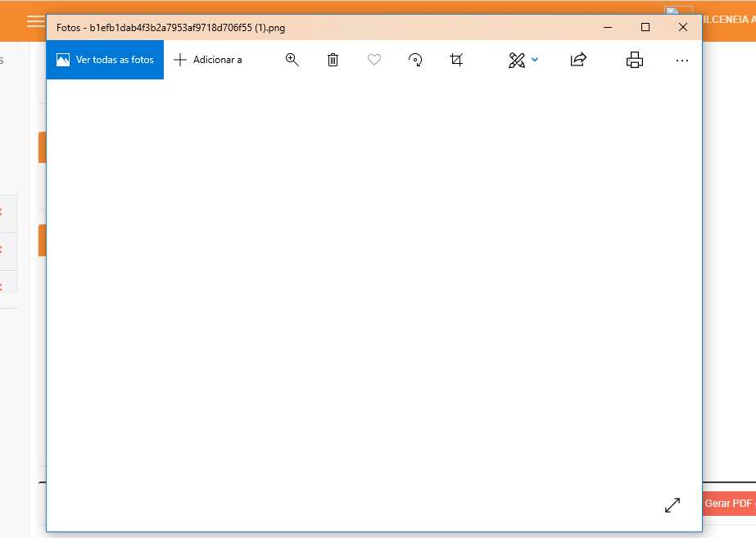This screenshot has height=538, width=756.
Task: Select the crop tool icon
Action: (x=456, y=60)
